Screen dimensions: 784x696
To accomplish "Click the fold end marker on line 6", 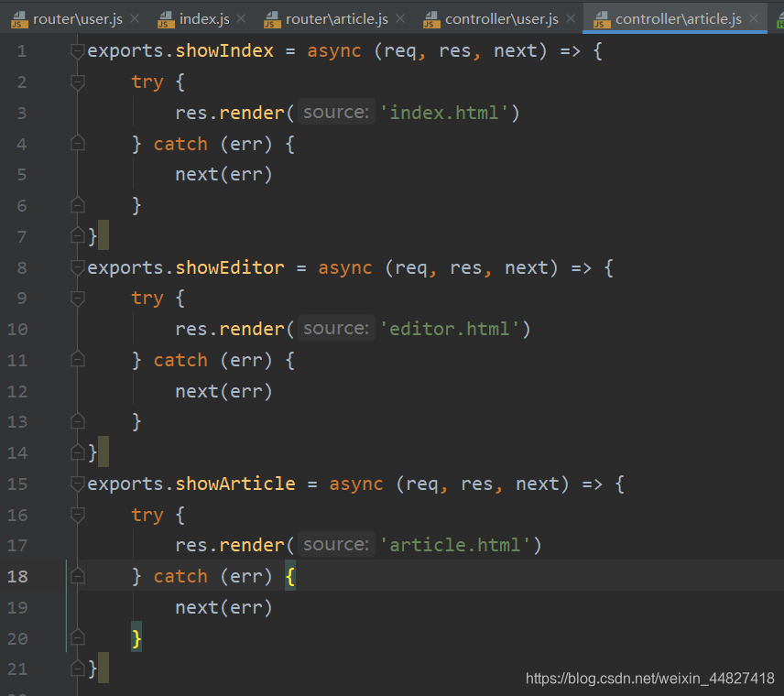I will (78, 205).
